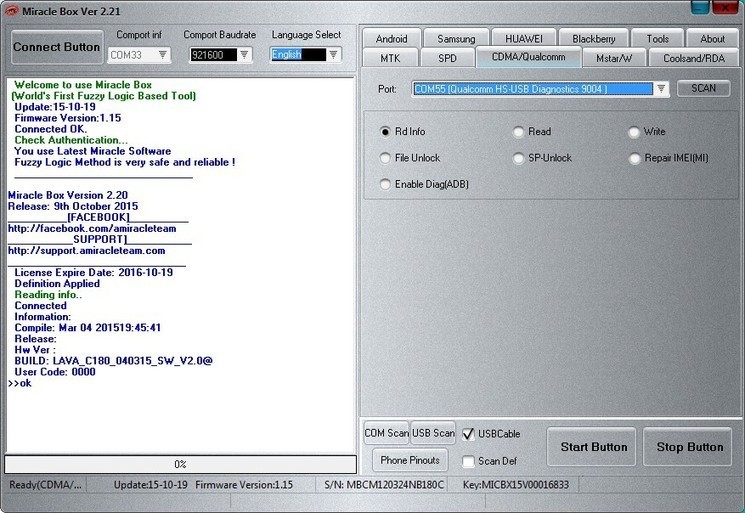
Task: Click the selected COM55 Qualcomm port field
Action: pos(533,89)
